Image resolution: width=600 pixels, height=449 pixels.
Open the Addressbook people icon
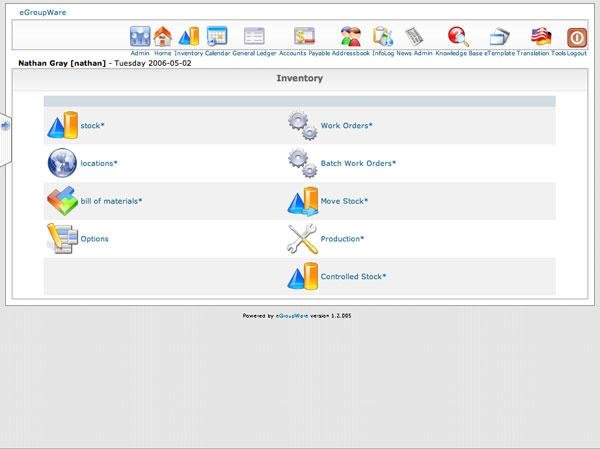pos(351,36)
